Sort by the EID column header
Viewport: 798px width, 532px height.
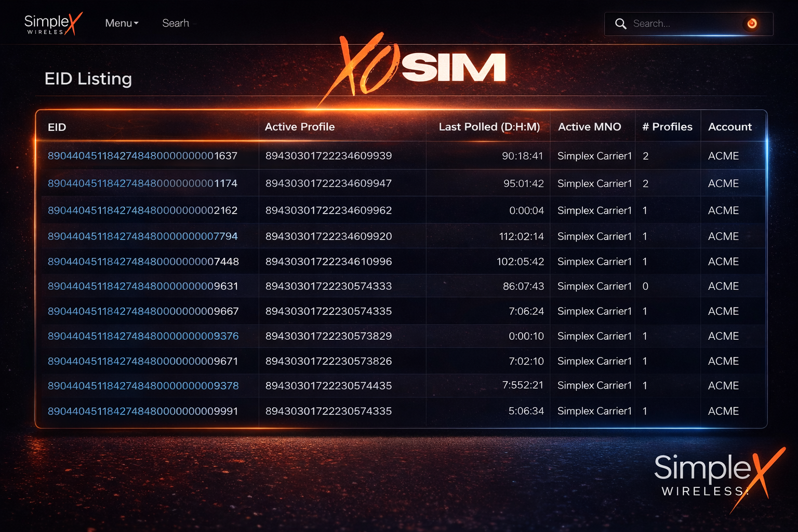pyautogui.click(x=57, y=127)
